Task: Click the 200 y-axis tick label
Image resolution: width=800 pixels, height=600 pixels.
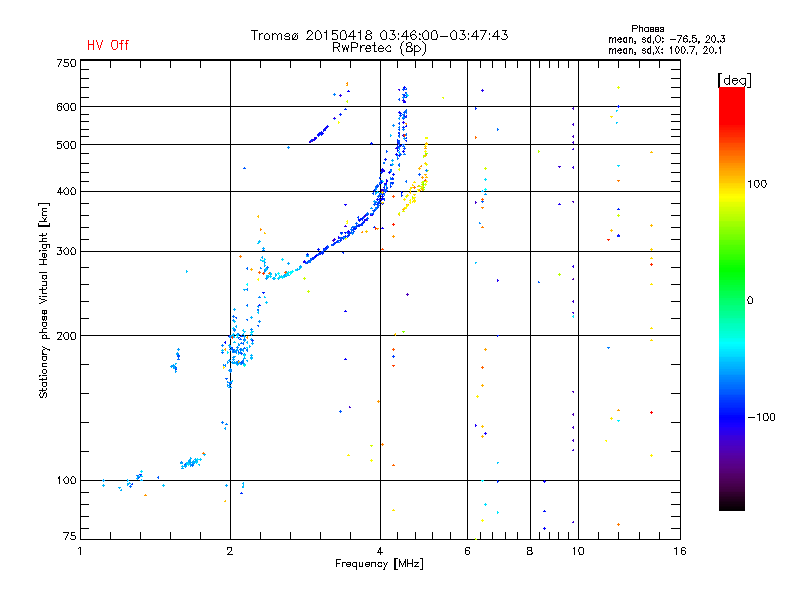Action: pyautogui.click(x=67, y=336)
